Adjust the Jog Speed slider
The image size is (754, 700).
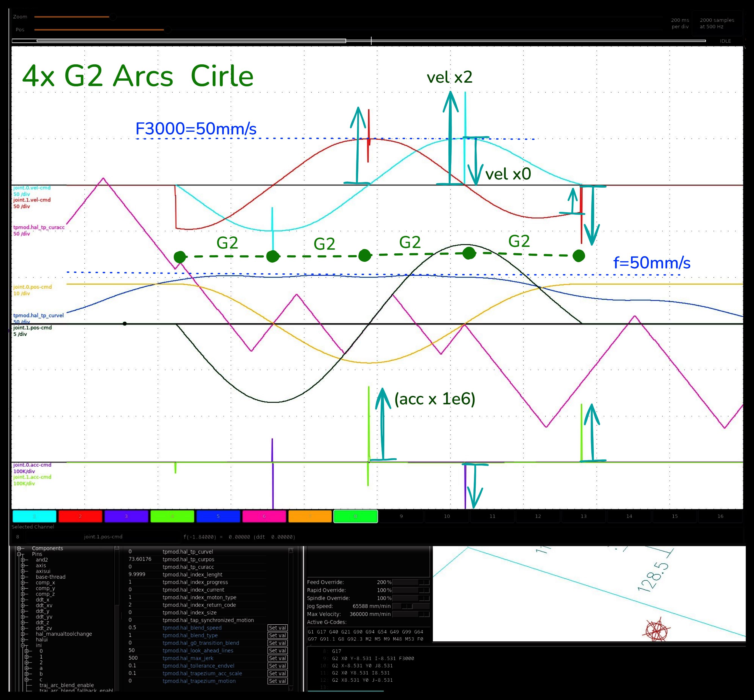coord(411,606)
